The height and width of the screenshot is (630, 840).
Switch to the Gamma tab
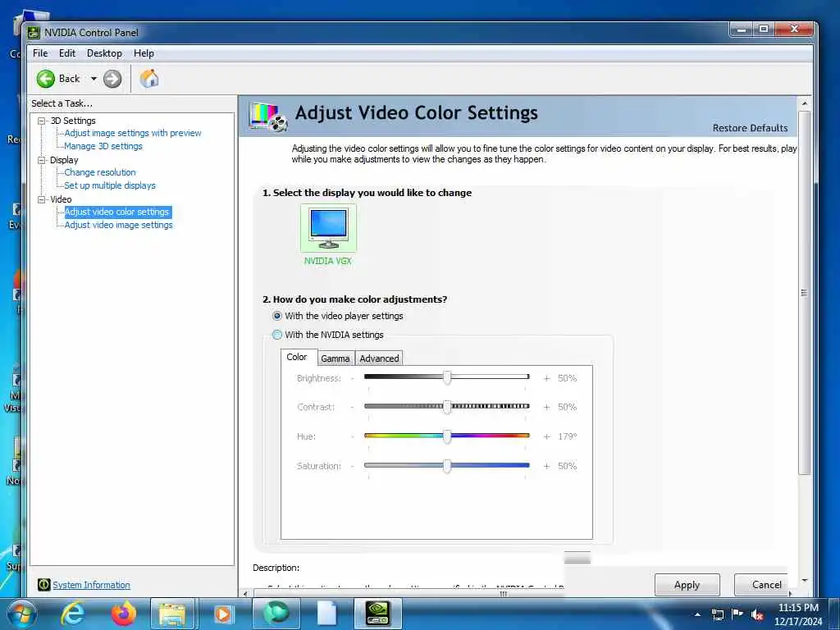pos(336,358)
